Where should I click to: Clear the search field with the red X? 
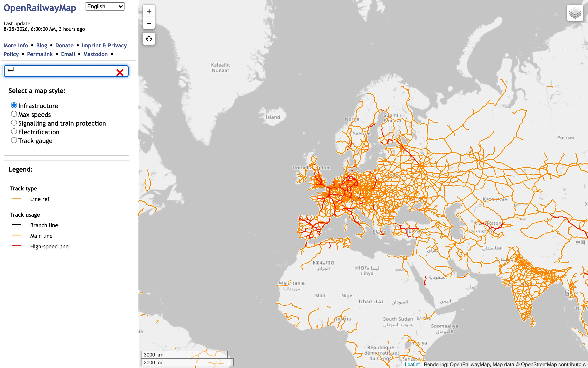coord(120,72)
